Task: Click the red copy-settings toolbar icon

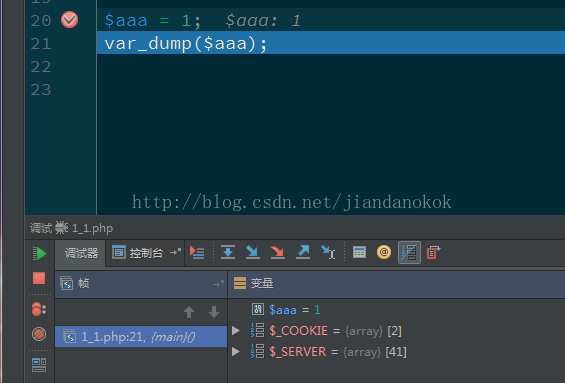Action: point(433,252)
